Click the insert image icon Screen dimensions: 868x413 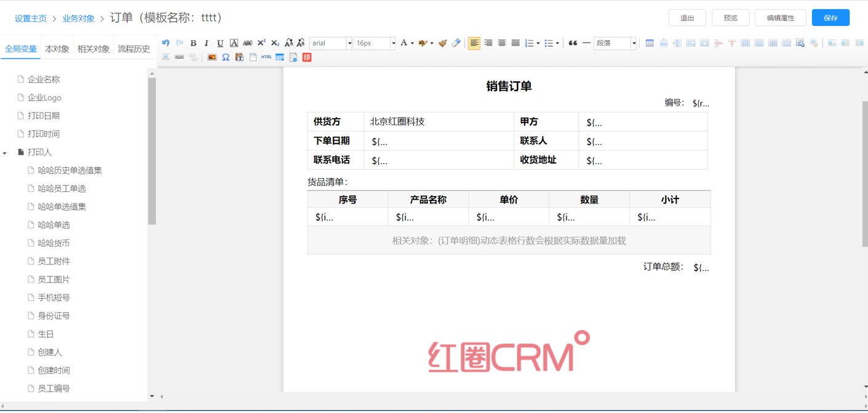pyautogui.click(x=212, y=57)
